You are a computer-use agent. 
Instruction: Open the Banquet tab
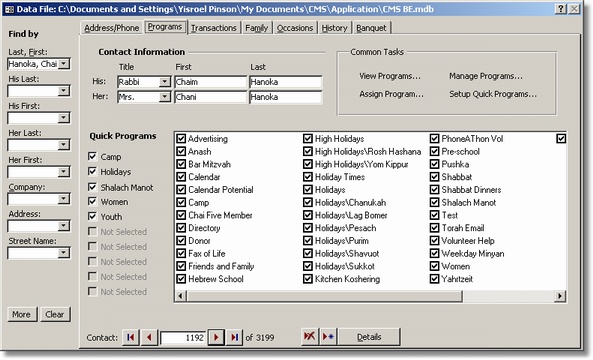(x=371, y=28)
